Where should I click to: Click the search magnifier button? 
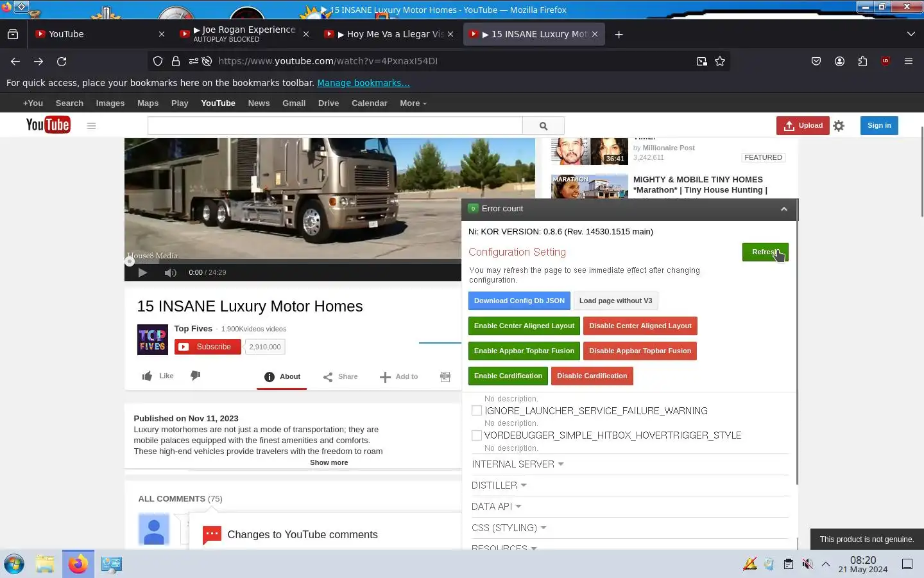543,126
